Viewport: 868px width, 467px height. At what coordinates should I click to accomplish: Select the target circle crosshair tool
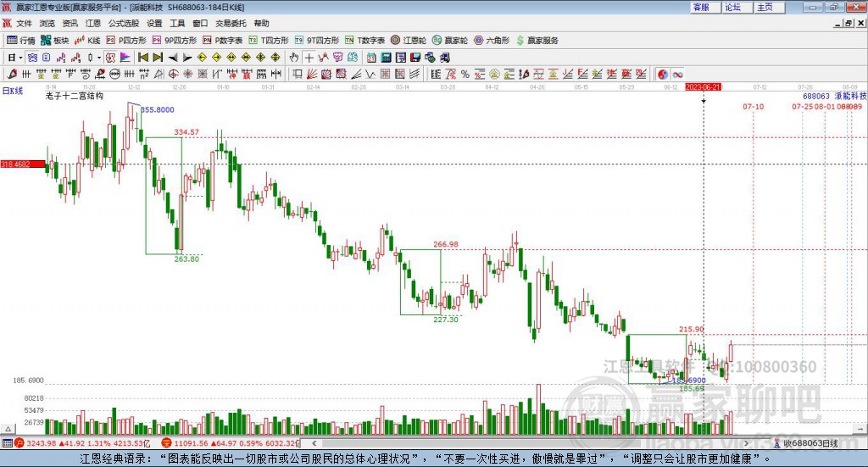(173, 74)
